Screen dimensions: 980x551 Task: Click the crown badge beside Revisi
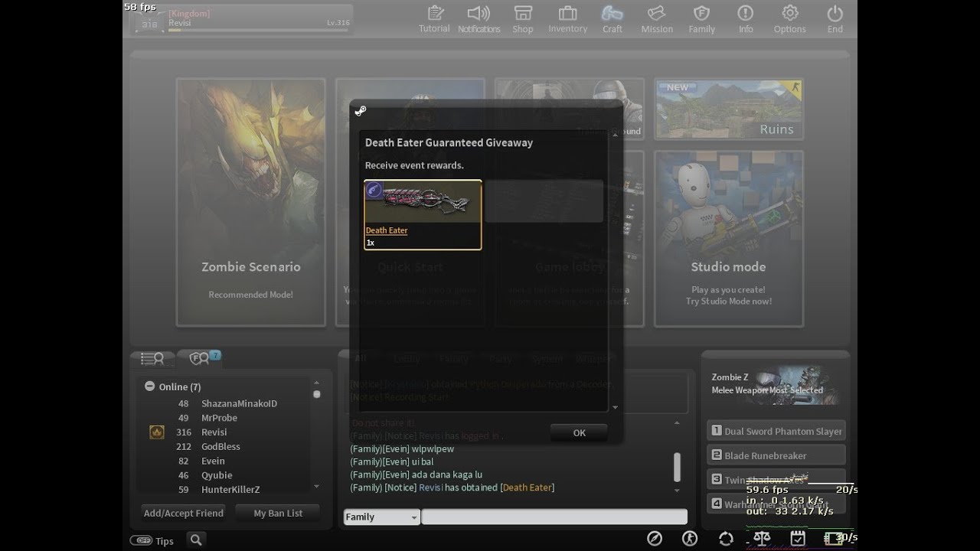pos(157,432)
